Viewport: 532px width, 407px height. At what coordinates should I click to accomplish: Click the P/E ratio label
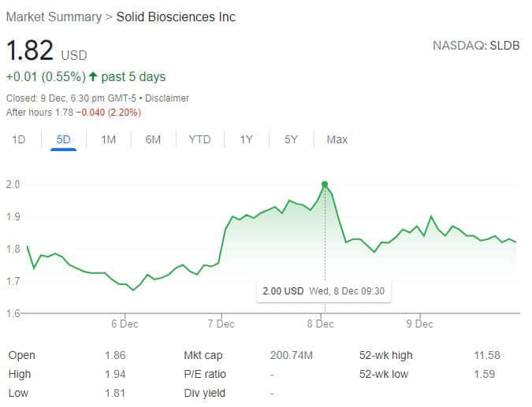(x=205, y=374)
